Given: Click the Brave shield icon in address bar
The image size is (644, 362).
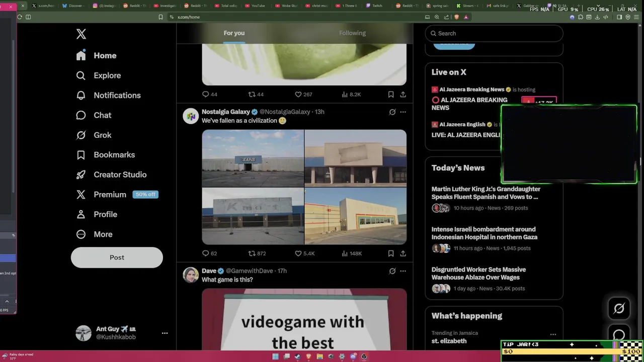Looking at the screenshot, I should pos(456,17).
